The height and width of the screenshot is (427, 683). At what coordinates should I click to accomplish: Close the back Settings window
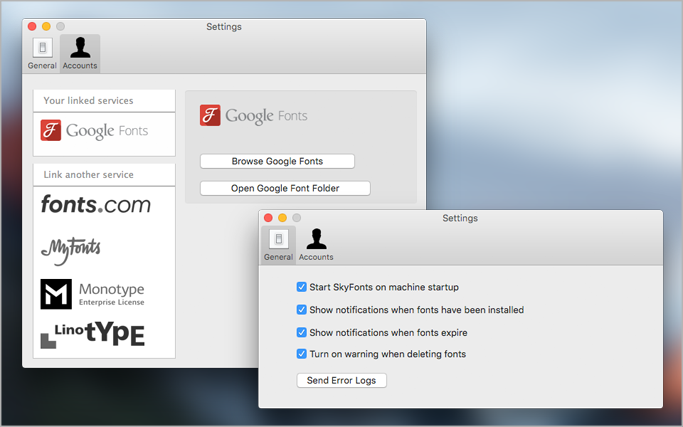click(x=32, y=26)
